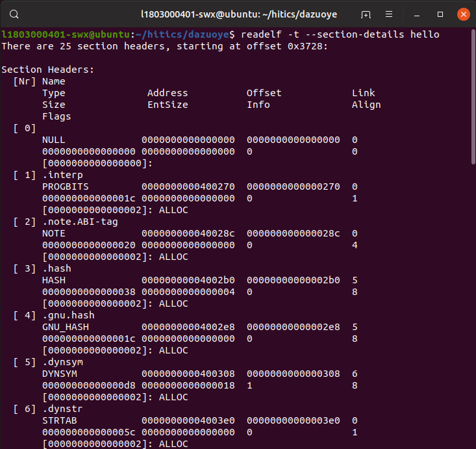The width and height of the screenshot is (476, 449).
Task: Click the 'NULL' section type
Action: click(54, 140)
